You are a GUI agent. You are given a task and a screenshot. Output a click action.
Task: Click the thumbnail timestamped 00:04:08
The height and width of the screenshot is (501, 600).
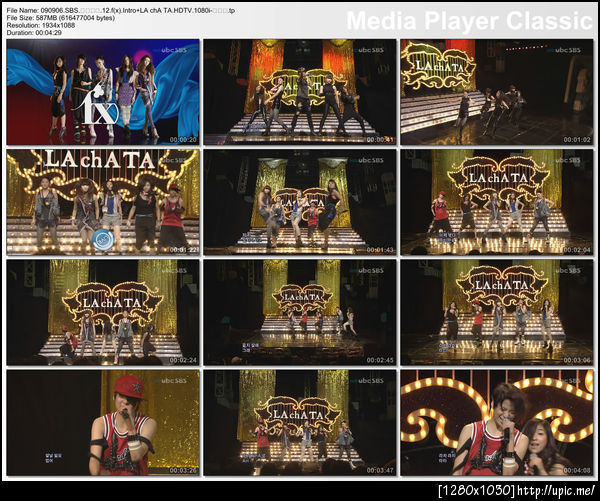497,423
